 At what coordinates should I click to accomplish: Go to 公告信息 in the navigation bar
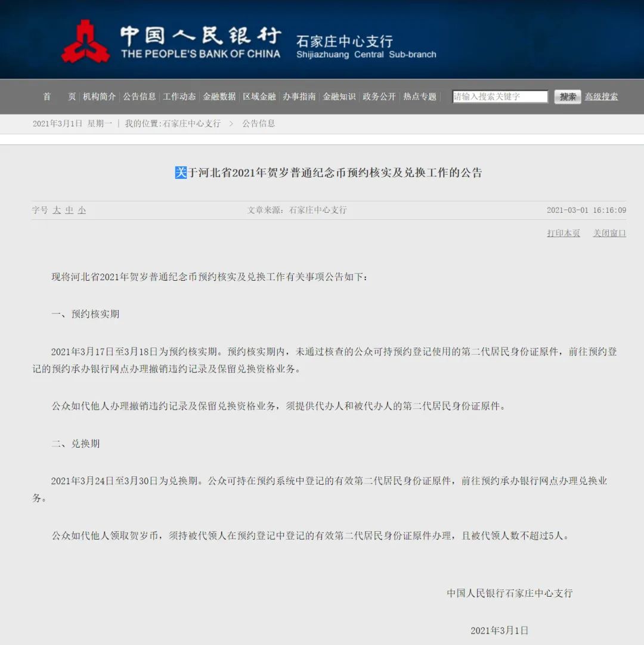[139, 97]
